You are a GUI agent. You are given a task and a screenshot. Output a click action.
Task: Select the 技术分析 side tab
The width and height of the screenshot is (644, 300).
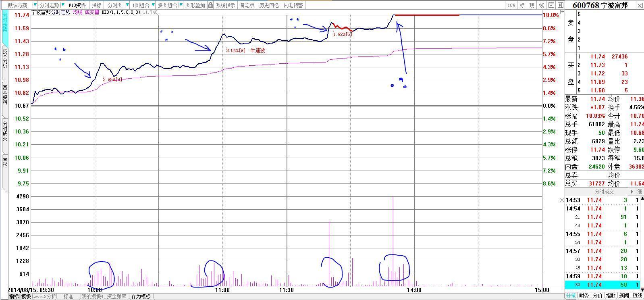coord(5,58)
